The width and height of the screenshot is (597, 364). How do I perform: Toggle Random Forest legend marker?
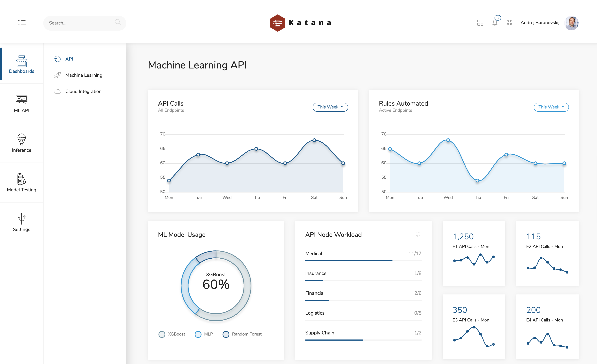click(226, 334)
